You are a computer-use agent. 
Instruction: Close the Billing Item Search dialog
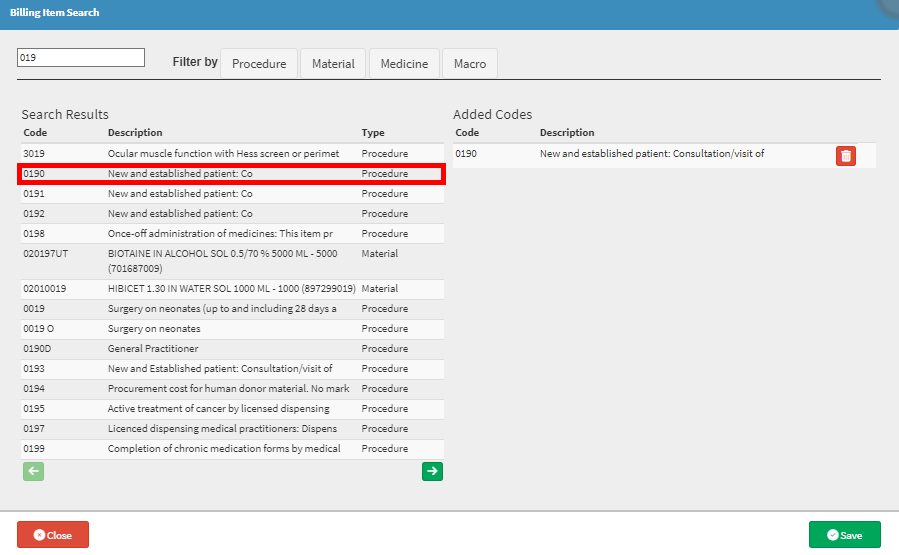(x=53, y=535)
